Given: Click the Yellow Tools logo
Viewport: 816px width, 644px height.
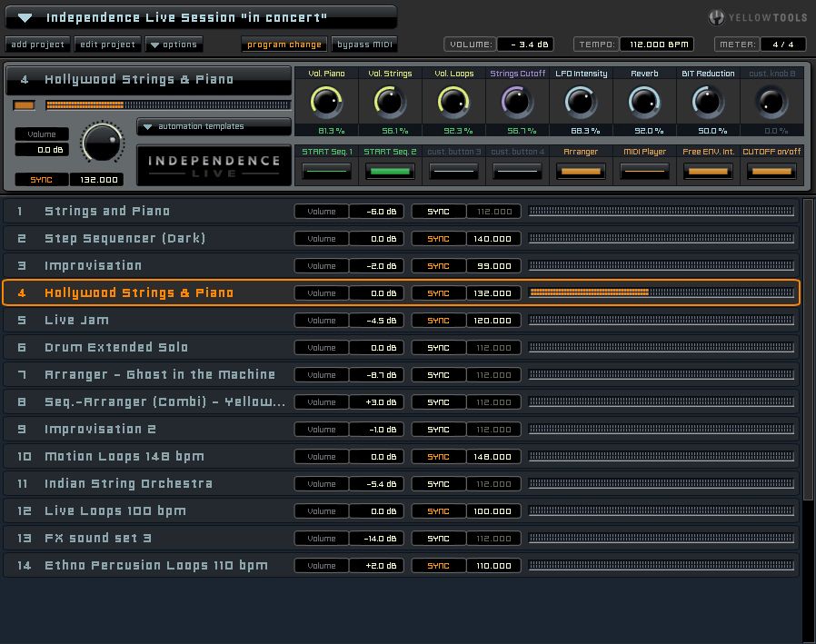Looking at the screenshot, I should pyautogui.click(x=758, y=17).
